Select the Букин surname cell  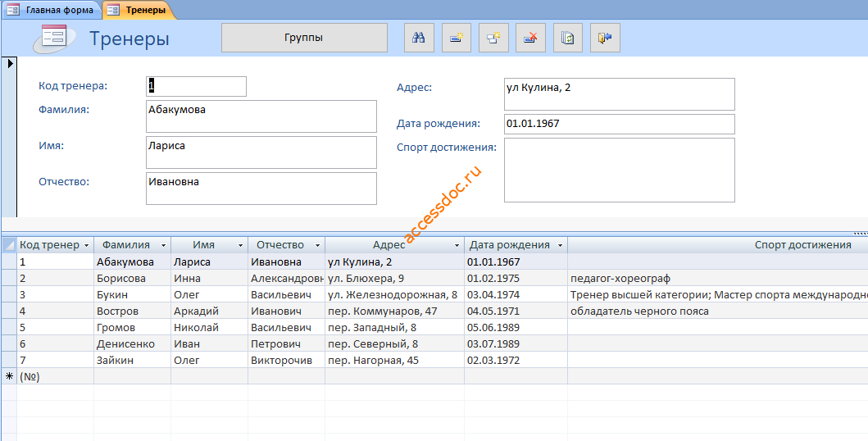point(132,295)
